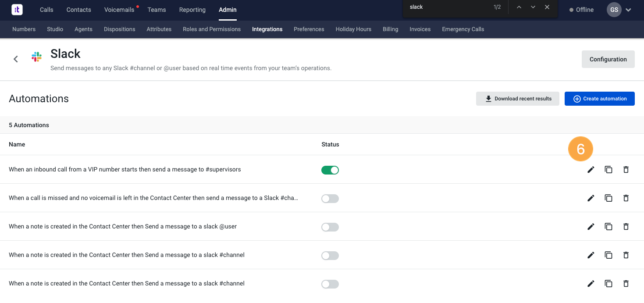
Task: Jump to next search match arrow
Action: (x=533, y=7)
